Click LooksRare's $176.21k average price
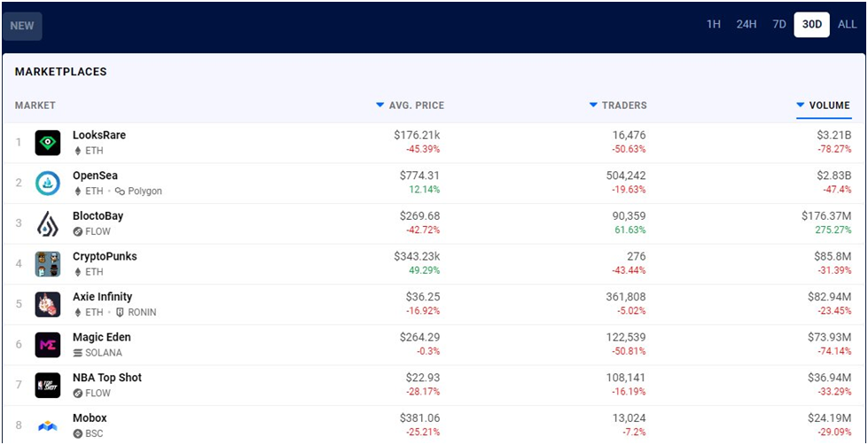The image size is (868, 445). pos(417,136)
